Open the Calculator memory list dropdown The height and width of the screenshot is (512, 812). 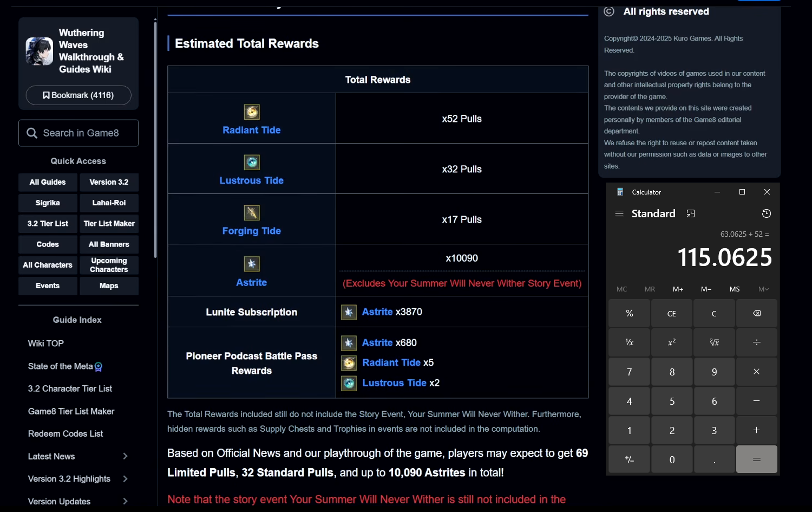763,289
